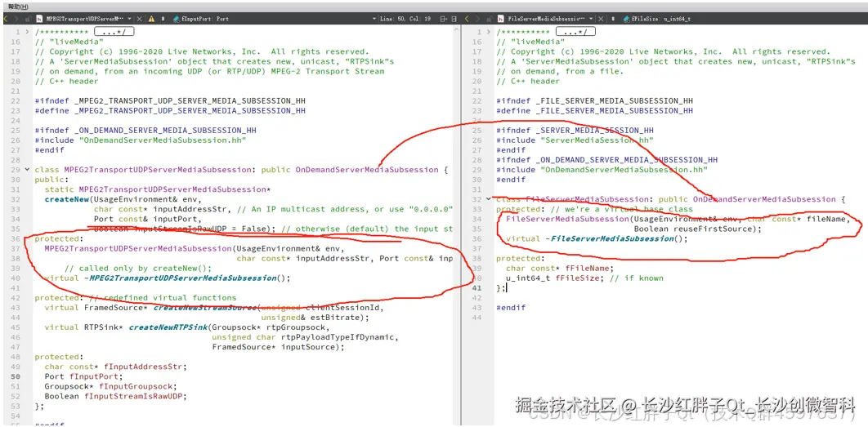Click the yellow warning icon in left editor toolbar
868x427 pixels.
(x=152, y=19)
